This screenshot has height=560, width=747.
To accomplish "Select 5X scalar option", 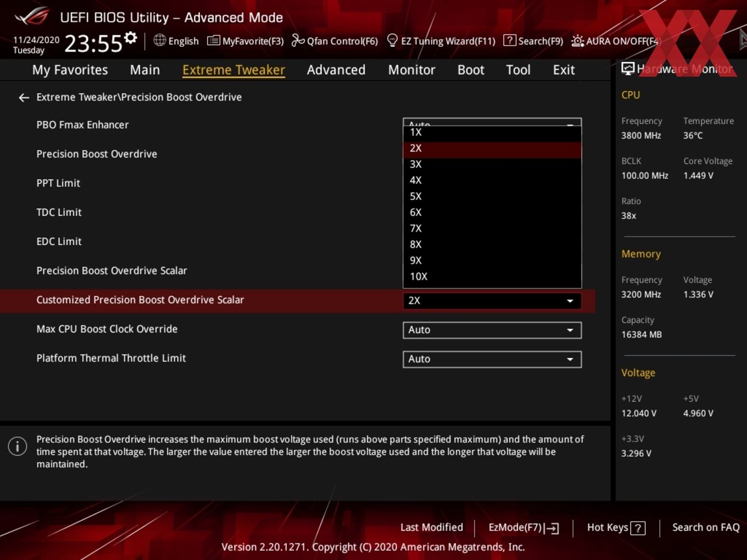I will click(492, 196).
